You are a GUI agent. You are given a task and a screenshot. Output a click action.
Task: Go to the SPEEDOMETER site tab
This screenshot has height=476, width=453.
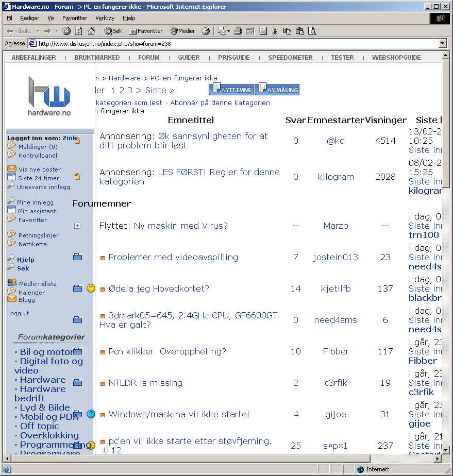click(290, 57)
